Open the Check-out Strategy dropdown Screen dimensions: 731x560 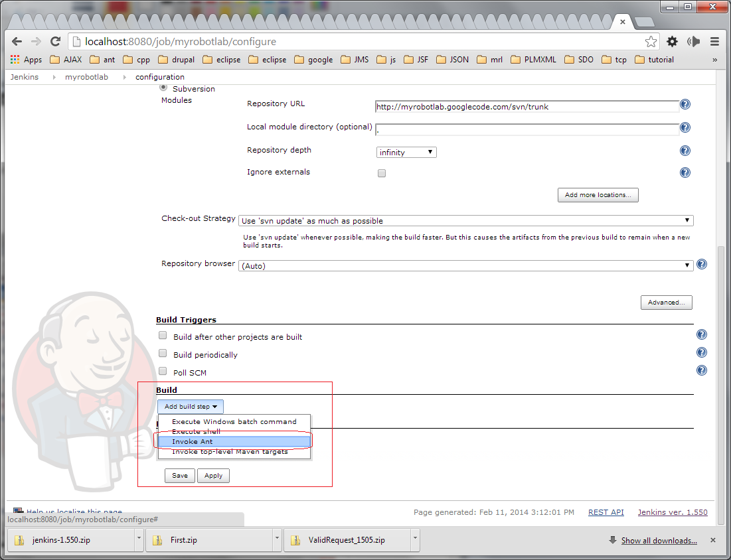465,220
